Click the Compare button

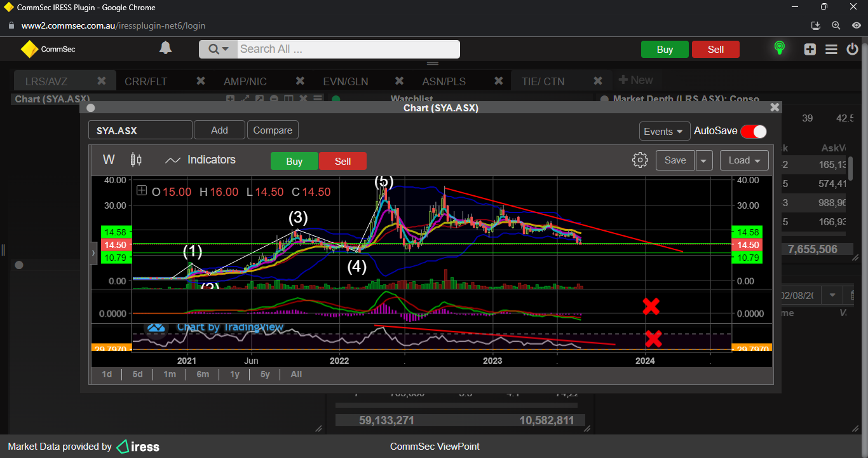tap(273, 130)
